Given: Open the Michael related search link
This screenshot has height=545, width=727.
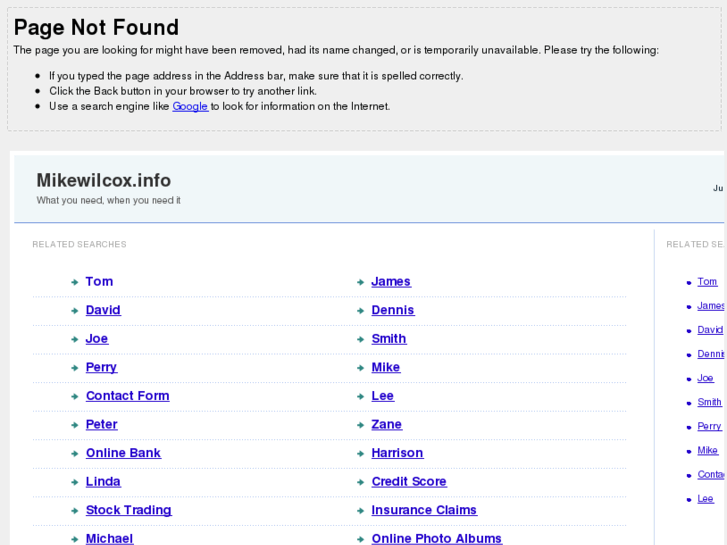Looking at the screenshot, I should click(x=109, y=538).
